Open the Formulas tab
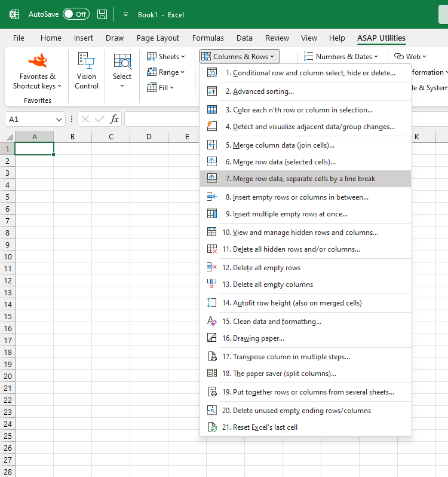Screen dimensions: 448x477 (208, 38)
